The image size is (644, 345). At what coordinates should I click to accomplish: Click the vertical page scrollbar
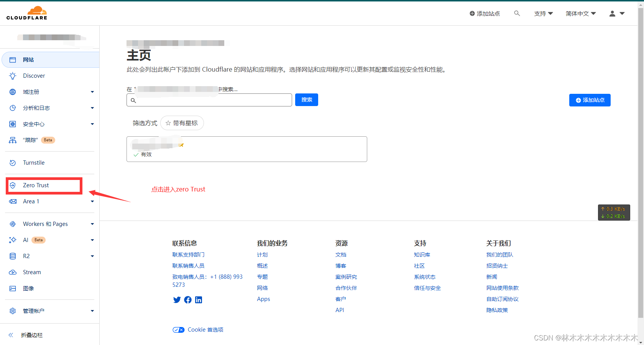(641, 163)
